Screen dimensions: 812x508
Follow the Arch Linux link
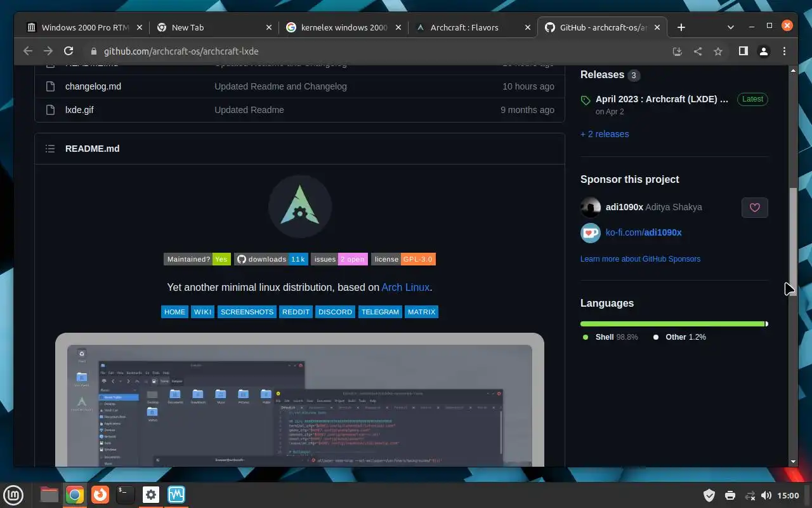pos(405,287)
